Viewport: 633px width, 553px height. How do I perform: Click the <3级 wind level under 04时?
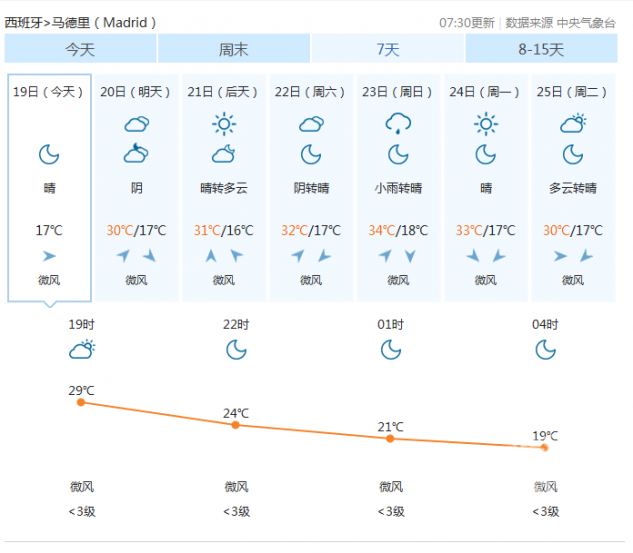545,512
